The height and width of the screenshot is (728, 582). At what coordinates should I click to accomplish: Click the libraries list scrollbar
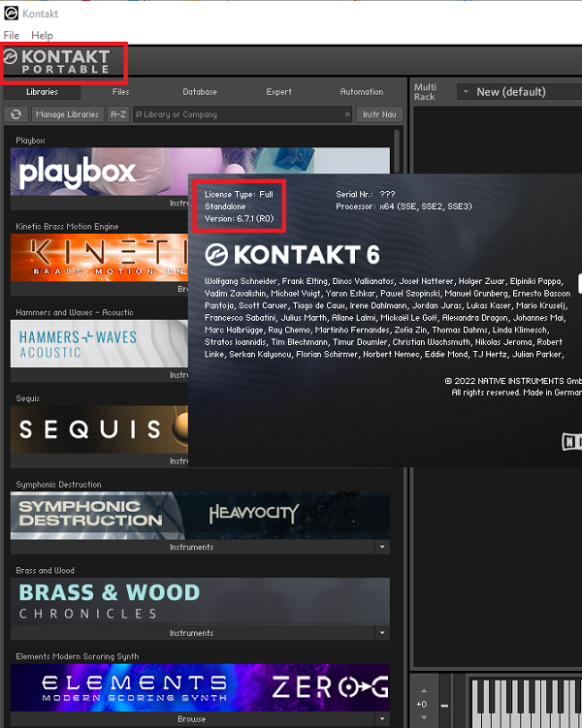pyautogui.click(x=397, y=151)
